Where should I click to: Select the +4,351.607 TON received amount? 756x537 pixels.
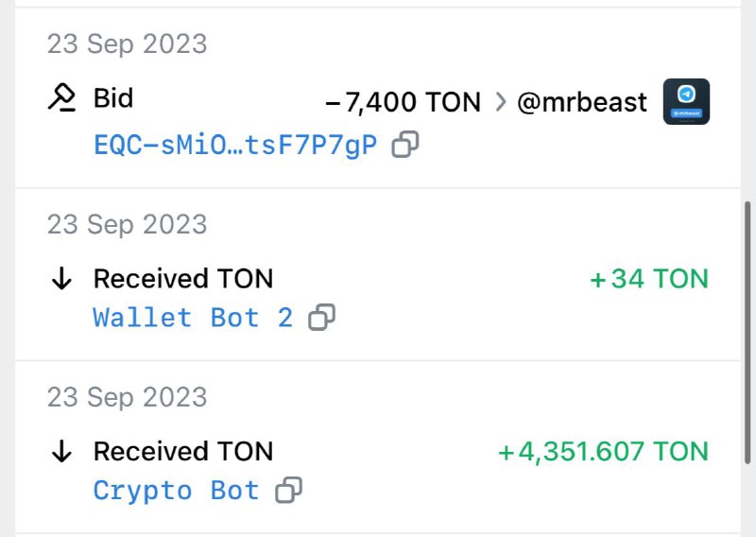click(x=603, y=452)
